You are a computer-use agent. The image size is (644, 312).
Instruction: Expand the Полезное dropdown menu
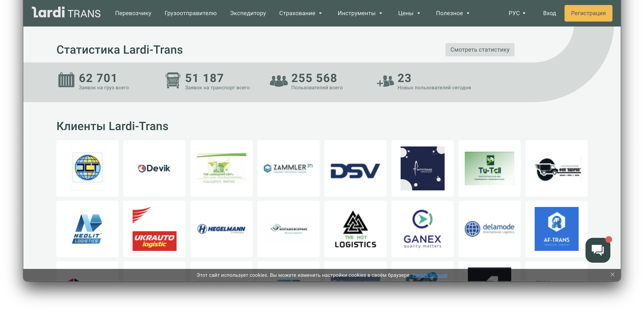coord(453,13)
